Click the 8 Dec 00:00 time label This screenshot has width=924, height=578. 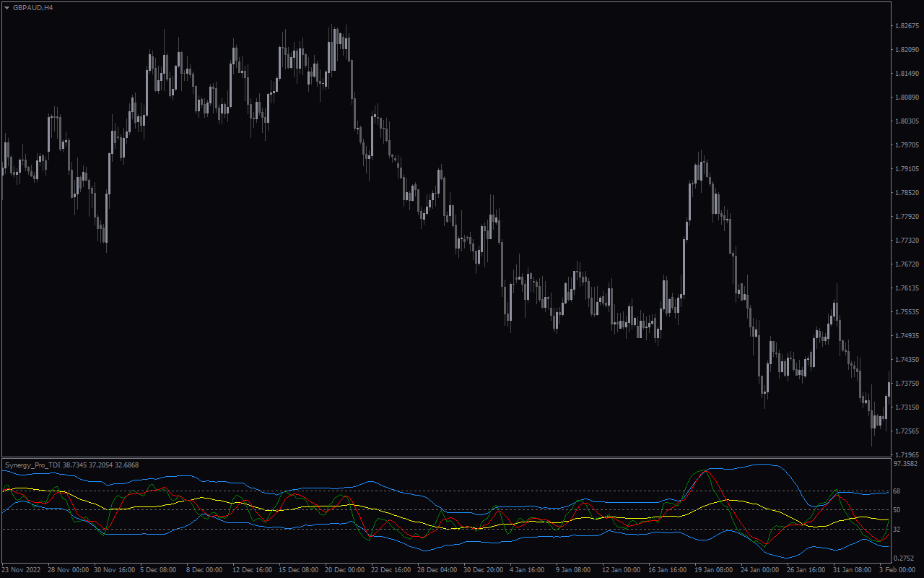click(x=204, y=570)
